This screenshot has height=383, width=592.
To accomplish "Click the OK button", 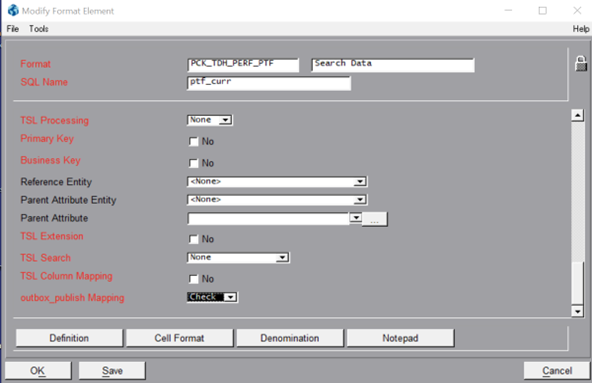I will tap(38, 371).
